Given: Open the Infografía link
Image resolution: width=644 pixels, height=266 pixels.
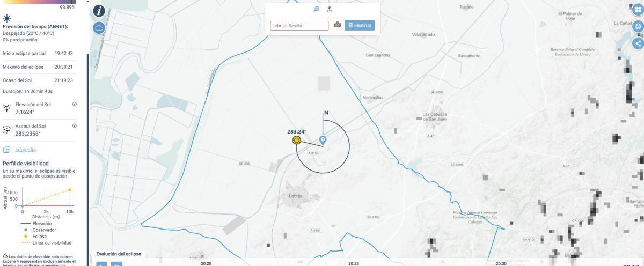Looking at the screenshot, I should click(x=26, y=149).
